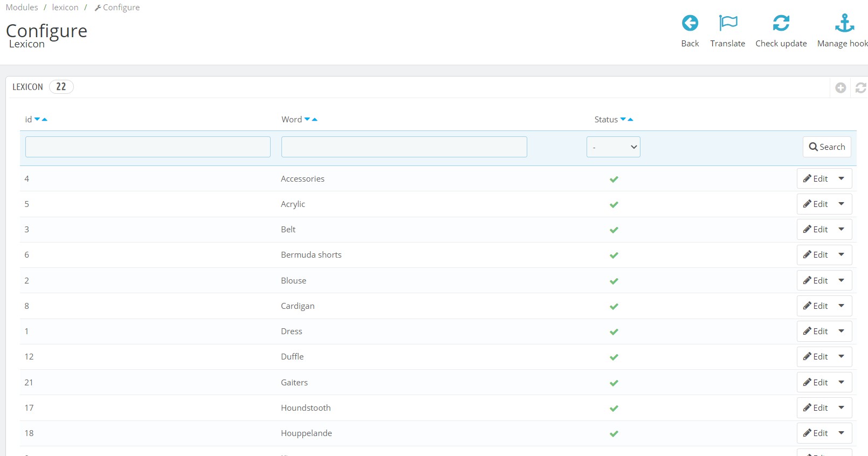The height and width of the screenshot is (456, 868).
Task: Toggle status checkmark for Houndstooth
Action: 614,408
